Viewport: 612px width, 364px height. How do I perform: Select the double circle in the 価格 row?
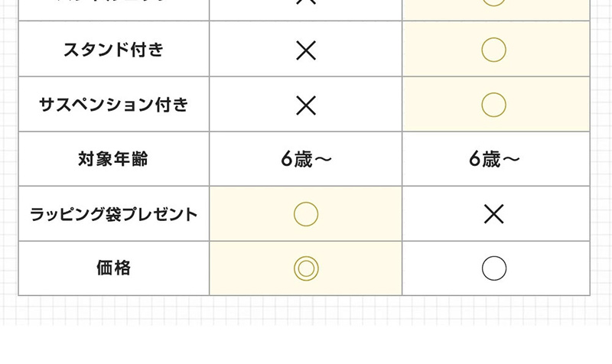coord(306,268)
